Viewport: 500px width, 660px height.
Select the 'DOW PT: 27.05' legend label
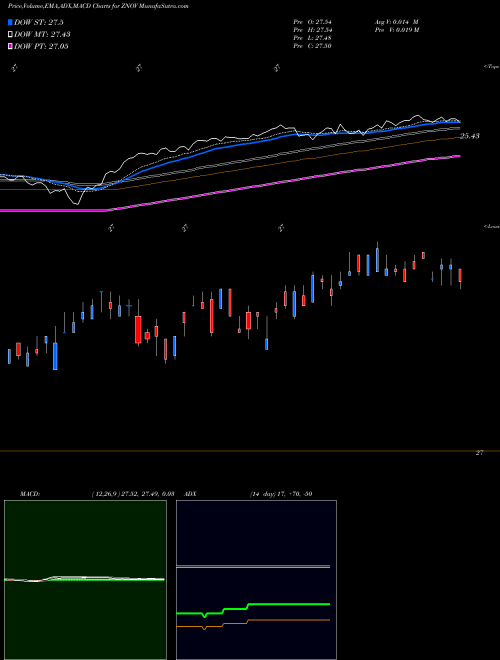tap(41, 46)
